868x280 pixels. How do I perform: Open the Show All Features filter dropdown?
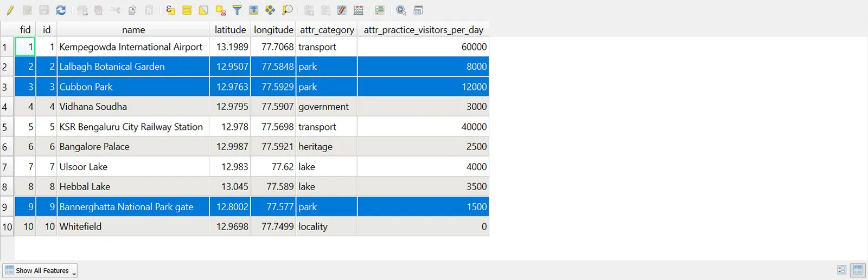[x=40, y=270]
